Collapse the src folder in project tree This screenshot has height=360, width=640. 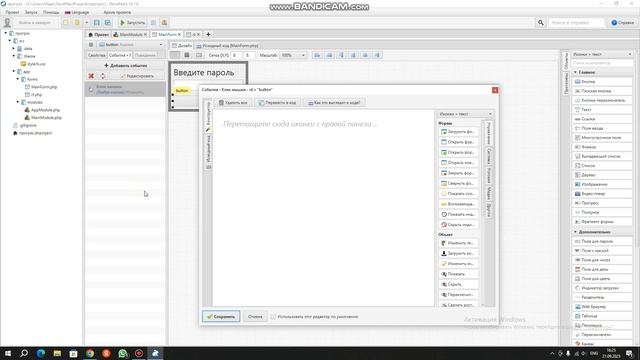tap(9, 41)
